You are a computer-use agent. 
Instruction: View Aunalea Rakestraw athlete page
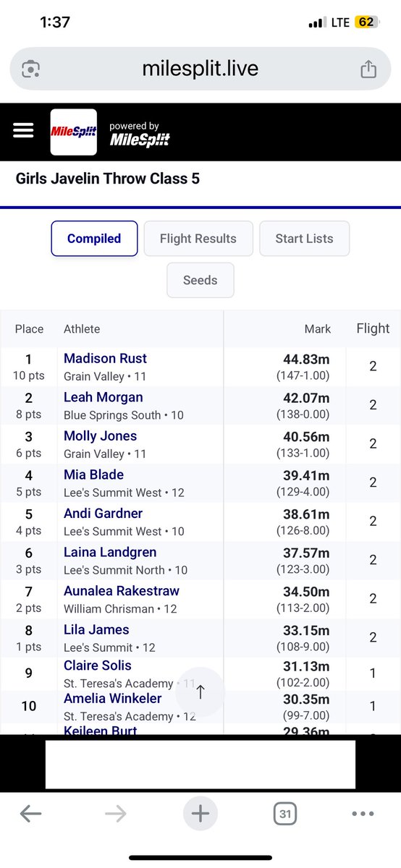click(122, 590)
